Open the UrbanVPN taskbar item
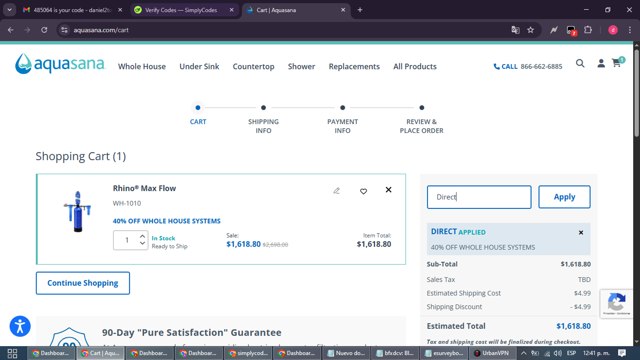The image size is (640, 360). tap(493, 353)
